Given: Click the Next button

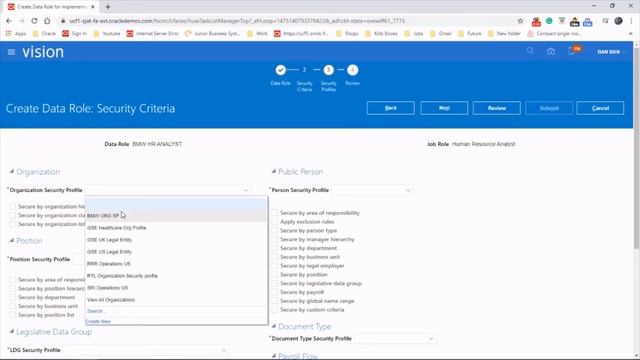Looking at the screenshot, I should point(444,108).
